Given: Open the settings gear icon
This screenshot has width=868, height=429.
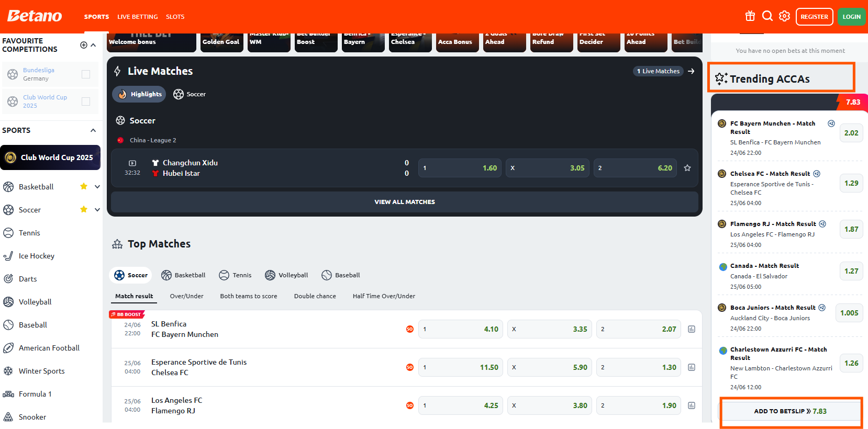Looking at the screenshot, I should [x=784, y=16].
